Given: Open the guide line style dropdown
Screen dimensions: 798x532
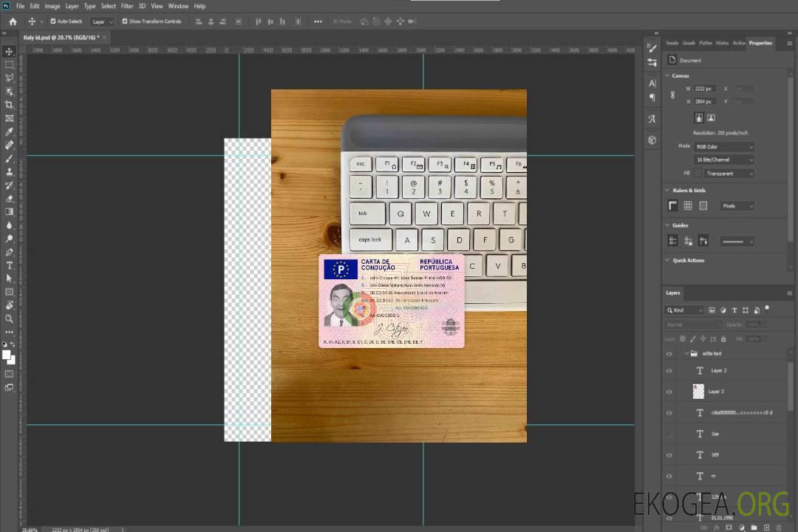Looking at the screenshot, I should tap(737, 242).
